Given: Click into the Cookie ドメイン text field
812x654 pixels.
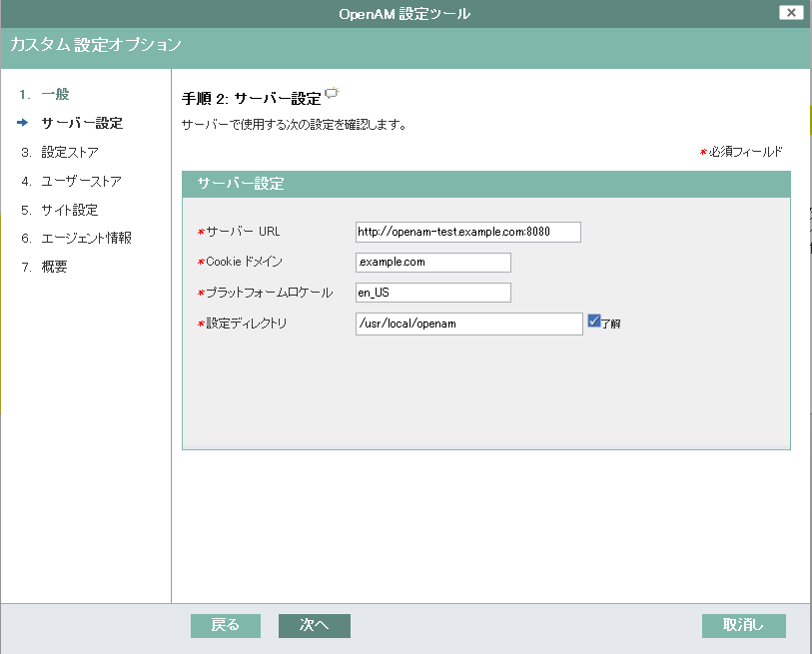Looking at the screenshot, I should [432, 262].
